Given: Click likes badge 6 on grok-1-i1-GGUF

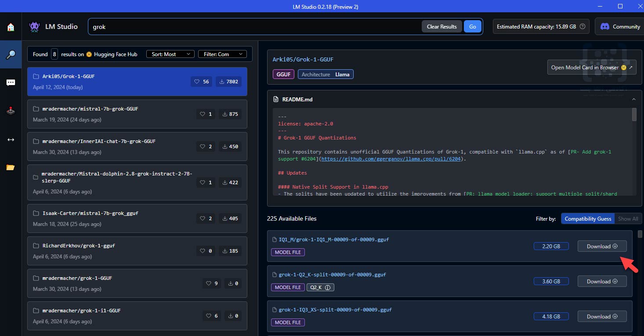Looking at the screenshot, I should click(x=212, y=316).
